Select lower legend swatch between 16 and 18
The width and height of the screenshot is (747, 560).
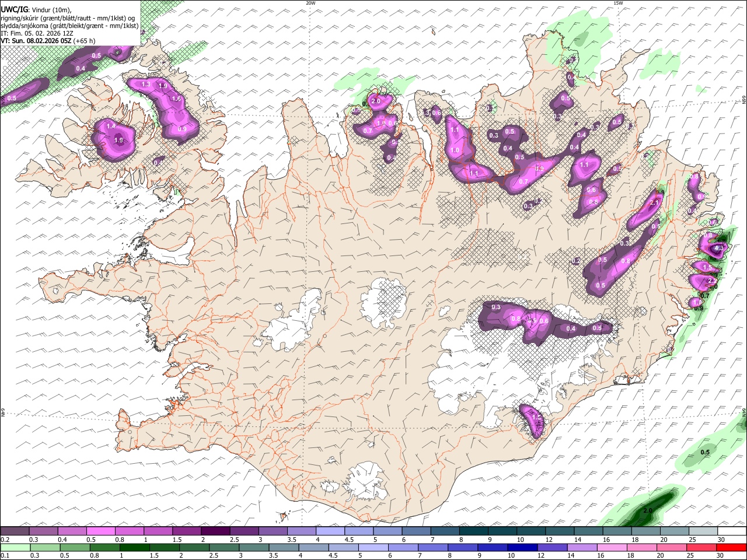tap(613, 547)
